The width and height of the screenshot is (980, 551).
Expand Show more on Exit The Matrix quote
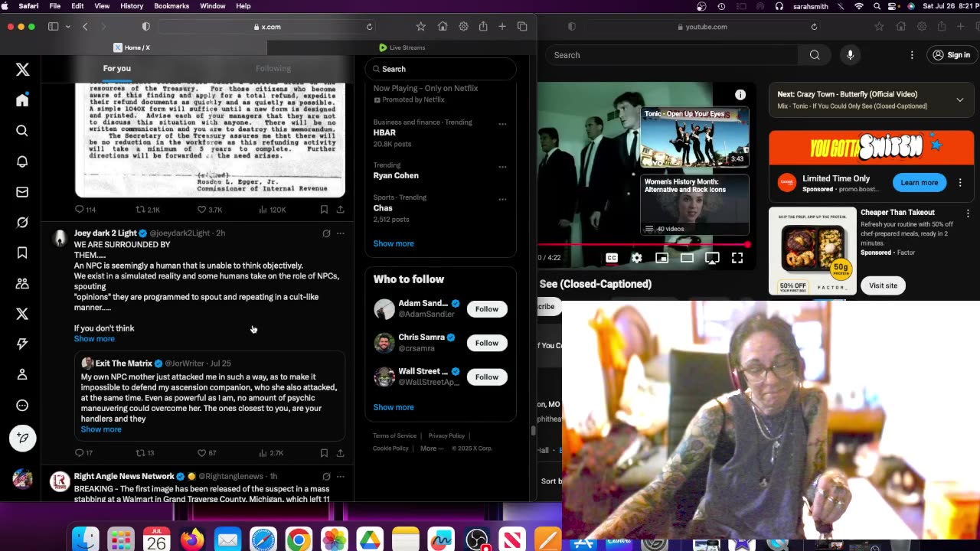(101, 429)
